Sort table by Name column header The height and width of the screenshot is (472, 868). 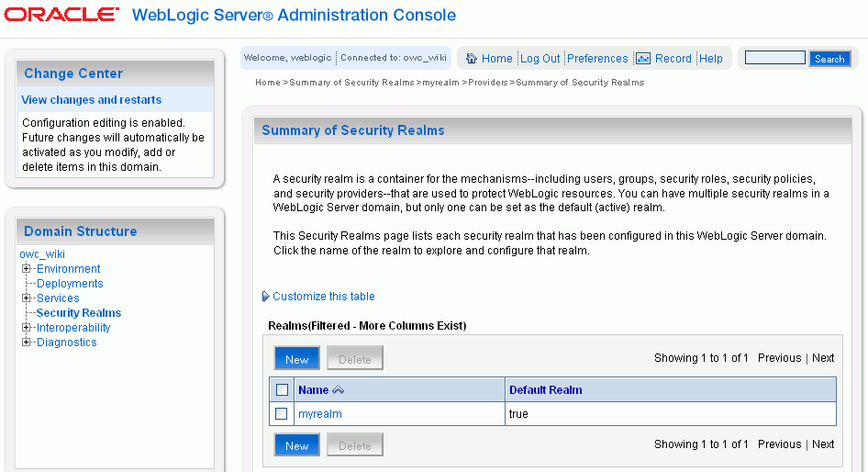(313, 390)
